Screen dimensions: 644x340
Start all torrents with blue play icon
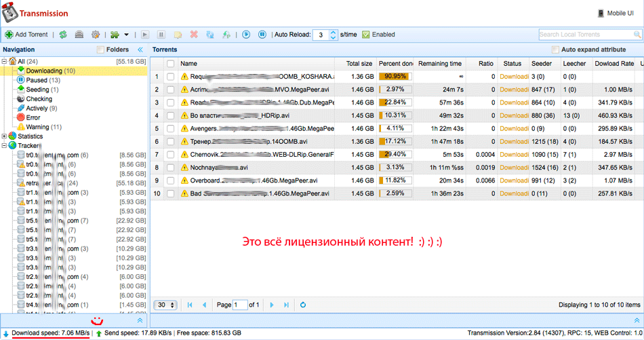click(x=246, y=34)
